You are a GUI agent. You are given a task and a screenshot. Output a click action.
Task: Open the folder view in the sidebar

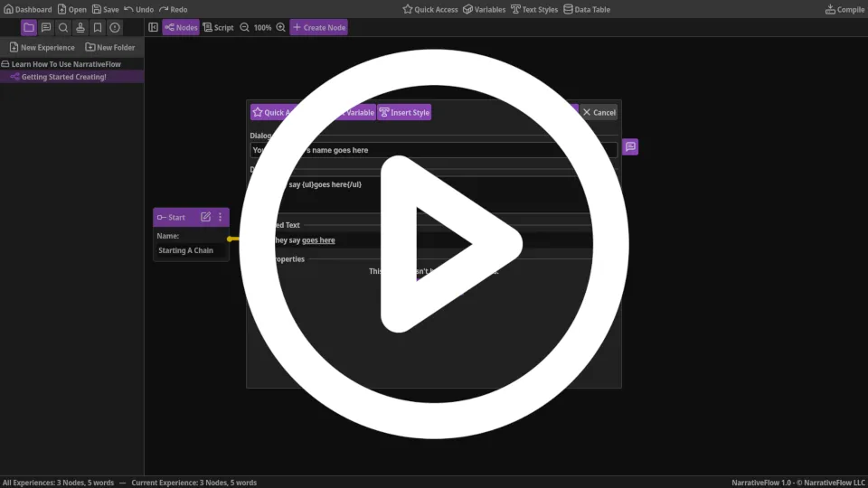pos(29,27)
